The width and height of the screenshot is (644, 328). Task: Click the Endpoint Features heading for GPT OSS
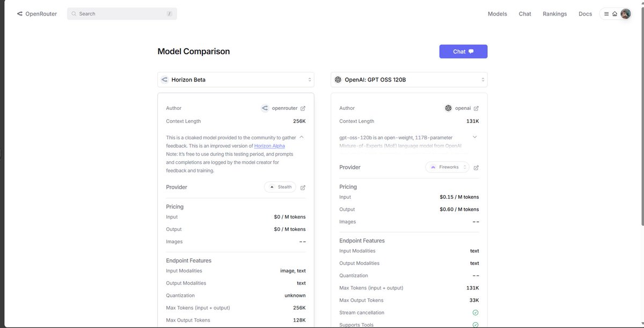[x=362, y=241]
